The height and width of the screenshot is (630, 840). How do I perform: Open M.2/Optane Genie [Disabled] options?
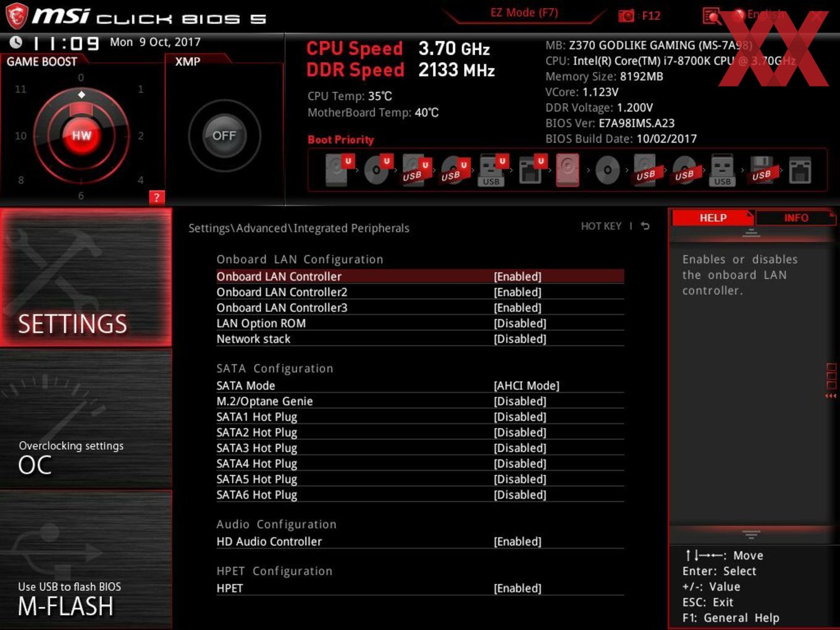click(520, 401)
